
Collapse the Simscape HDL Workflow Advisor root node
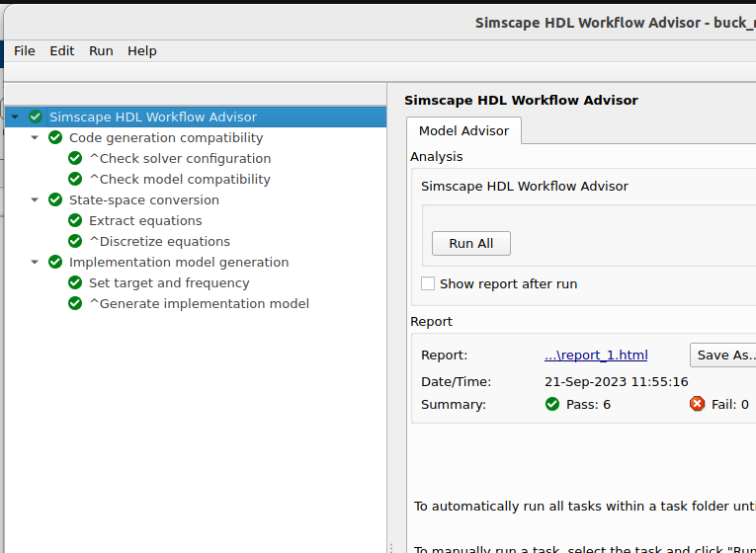(15, 118)
